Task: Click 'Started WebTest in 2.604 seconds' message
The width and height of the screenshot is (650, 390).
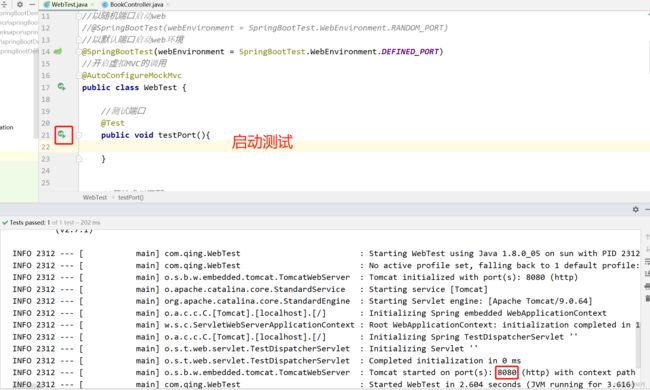Action: click(502, 385)
